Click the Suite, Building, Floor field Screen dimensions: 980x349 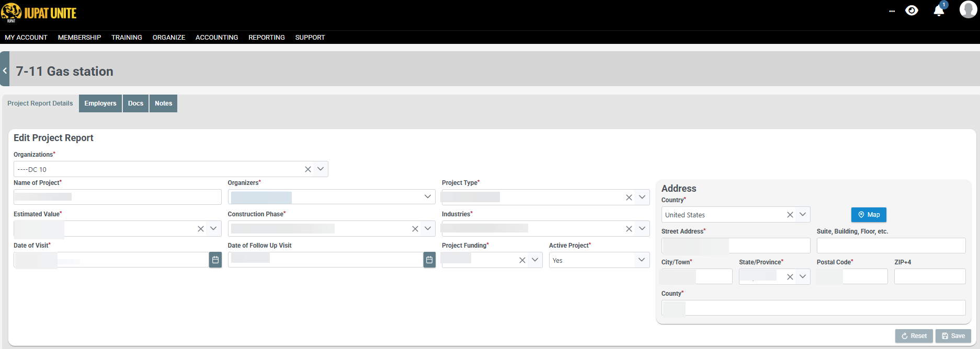891,246
